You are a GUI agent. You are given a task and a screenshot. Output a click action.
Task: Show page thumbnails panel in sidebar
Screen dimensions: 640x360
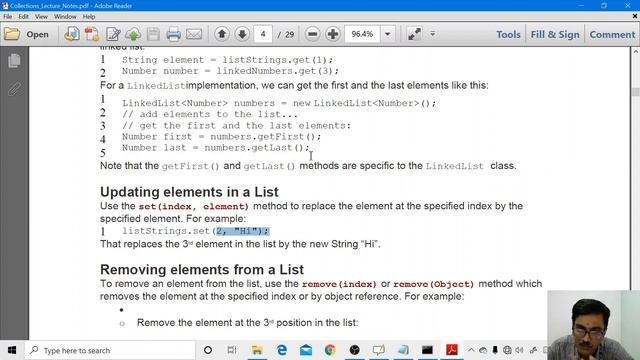pyautogui.click(x=14, y=60)
